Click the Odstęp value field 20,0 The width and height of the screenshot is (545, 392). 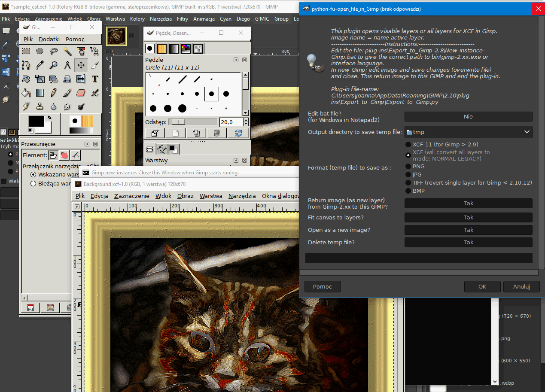tap(231, 122)
